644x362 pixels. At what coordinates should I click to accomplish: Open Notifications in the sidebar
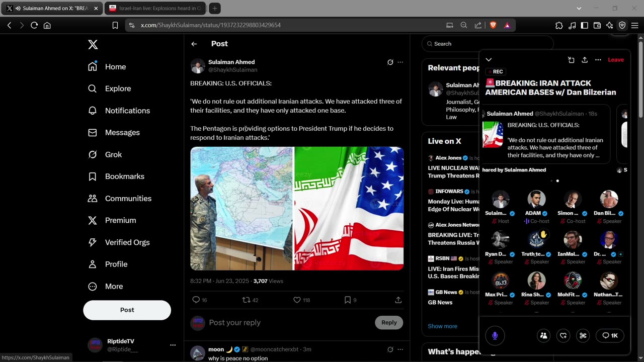pos(119,111)
